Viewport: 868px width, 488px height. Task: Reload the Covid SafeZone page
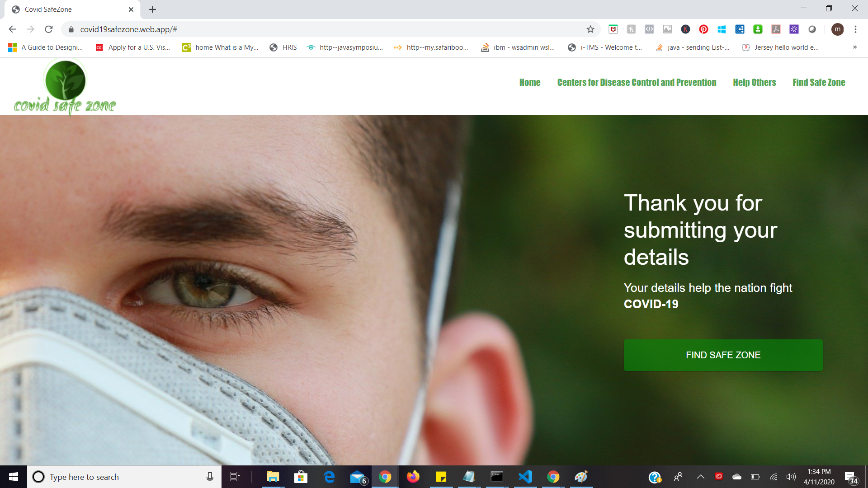point(49,29)
